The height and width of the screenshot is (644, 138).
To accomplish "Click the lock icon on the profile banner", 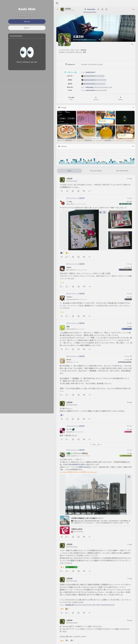I will pyautogui.click(x=103, y=39).
